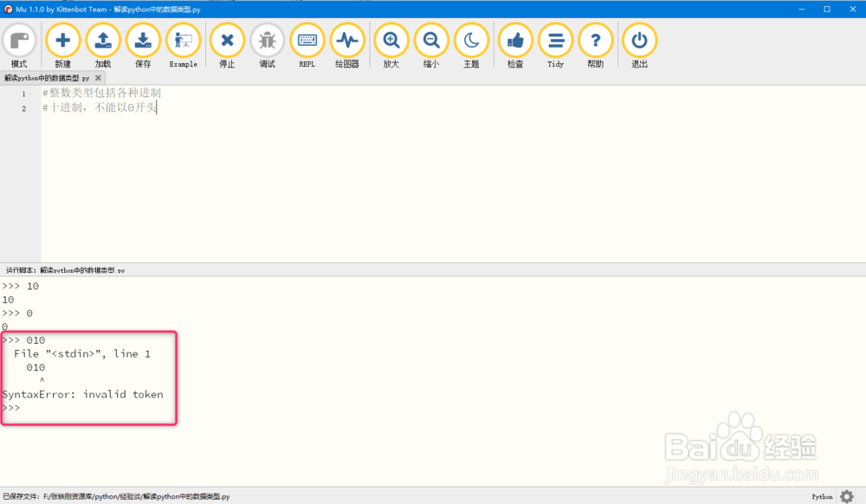Minimize the Mu window
Image resolution: width=866 pixels, height=504 pixels.
coord(801,9)
